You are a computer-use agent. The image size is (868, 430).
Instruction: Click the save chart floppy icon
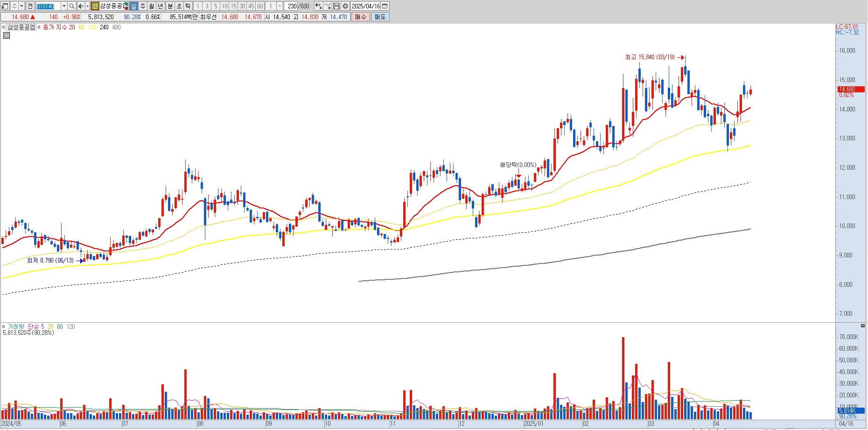coord(336,6)
